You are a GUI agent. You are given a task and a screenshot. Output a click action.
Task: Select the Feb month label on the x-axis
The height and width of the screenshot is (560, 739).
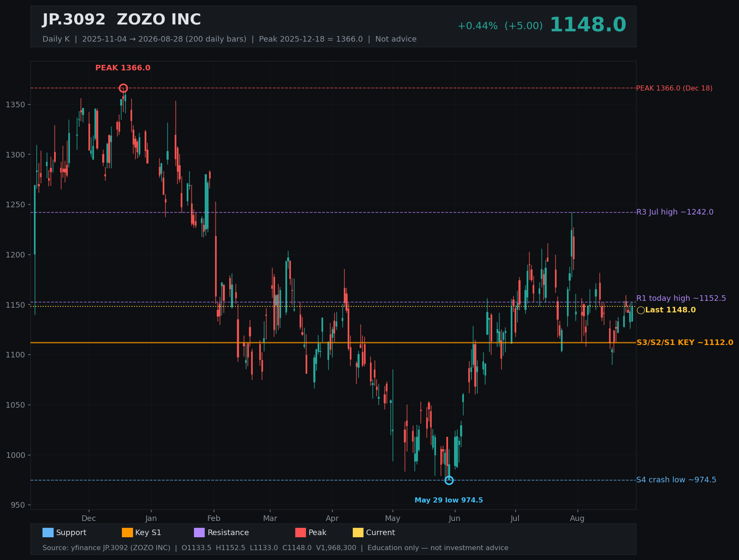coord(214,518)
